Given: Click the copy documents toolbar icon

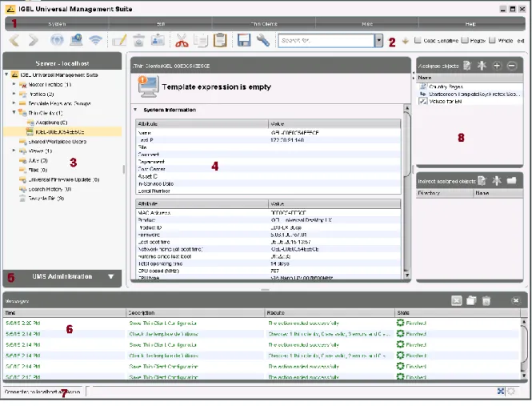Looking at the screenshot, I should pos(201,40).
